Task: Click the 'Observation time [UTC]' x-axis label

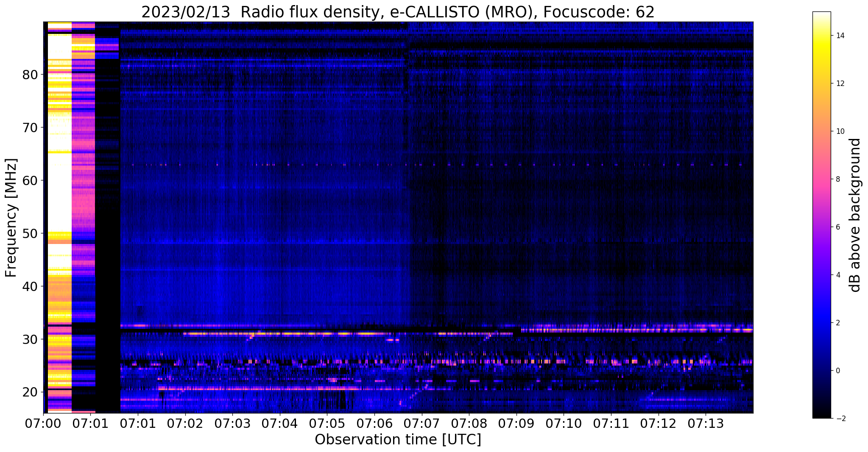Action: tap(398, 440)
